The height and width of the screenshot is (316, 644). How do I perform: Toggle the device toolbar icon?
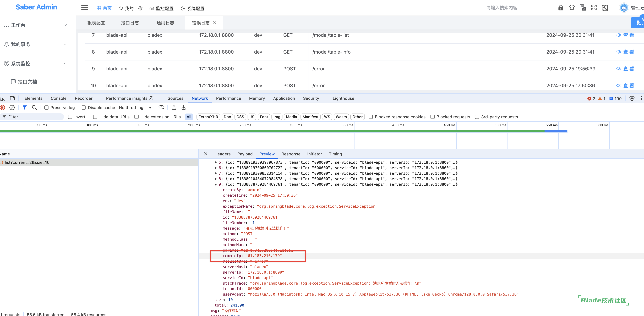tap(12, 98)
